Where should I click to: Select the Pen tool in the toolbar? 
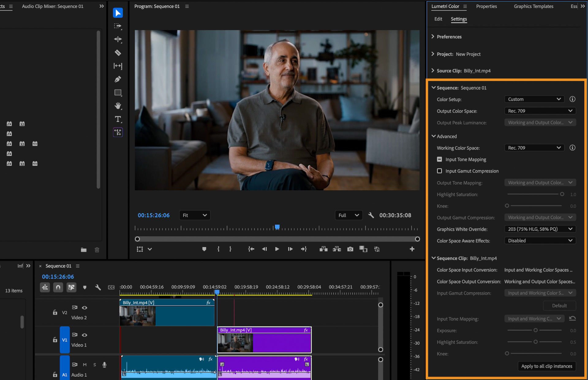click(x=118, y=79)
